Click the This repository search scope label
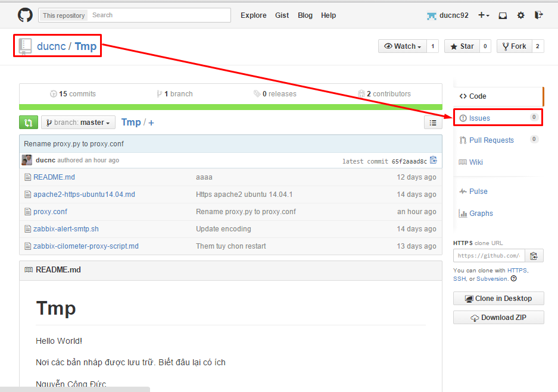Screen dimensions: 558x392 pyautogui.click(x=64, y=15)
